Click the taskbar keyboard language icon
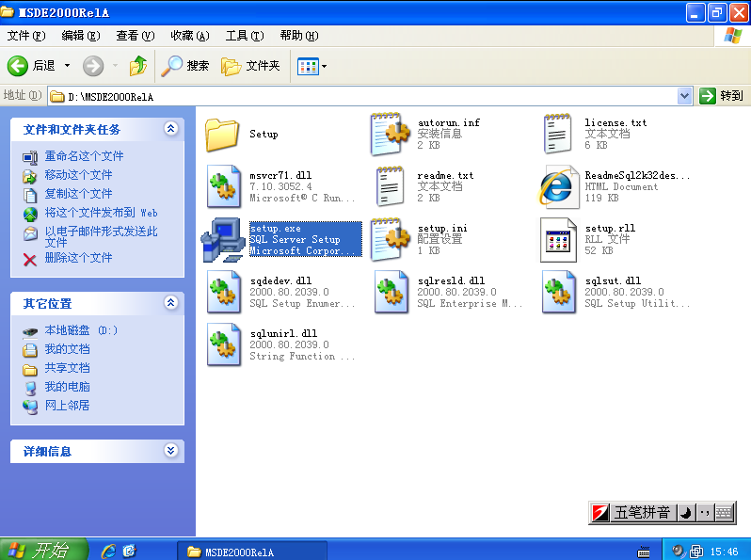 (644, 552)
